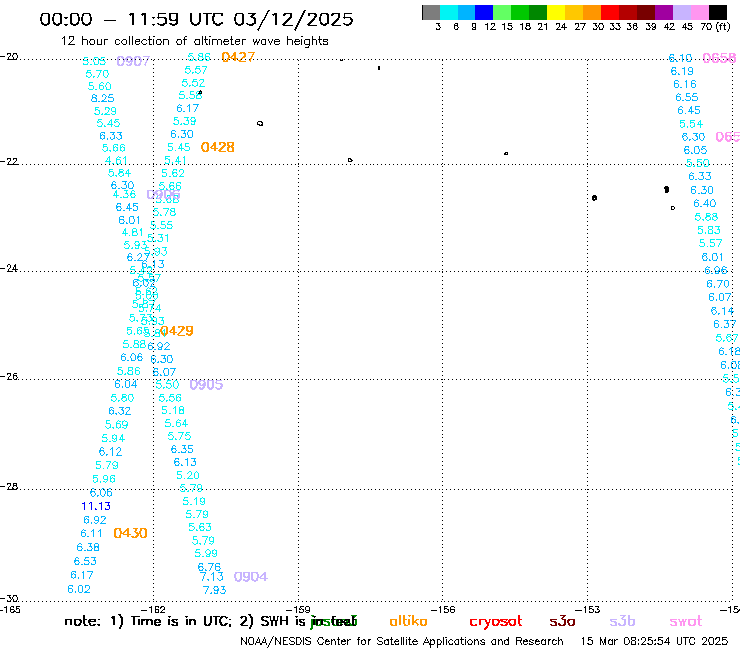Image resolution: width=740 pixels, height=650 pixels.
Task: Click the 6.35 wave height value
Action: point(182,449)
